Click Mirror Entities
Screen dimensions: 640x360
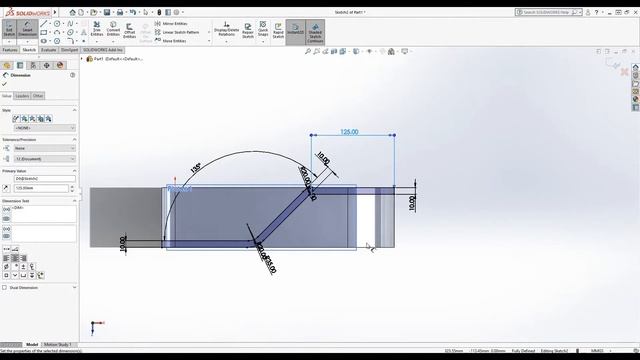coord(171,24)
